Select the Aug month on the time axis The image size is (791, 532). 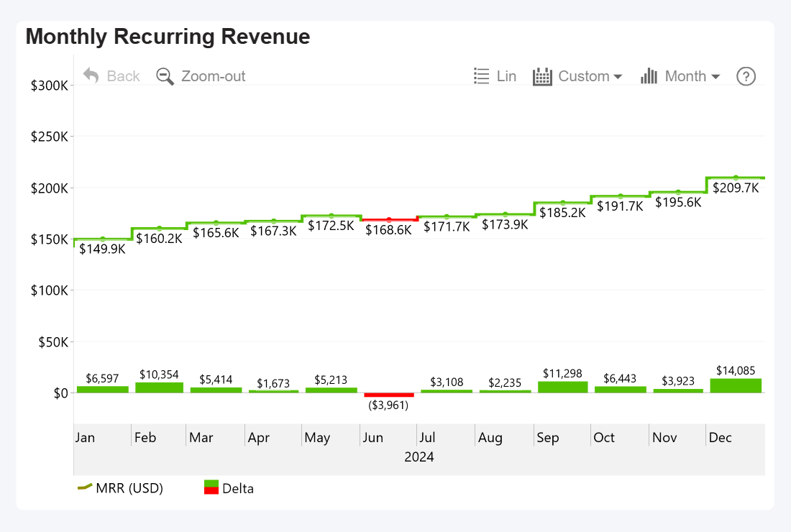[x=490, y=438]
